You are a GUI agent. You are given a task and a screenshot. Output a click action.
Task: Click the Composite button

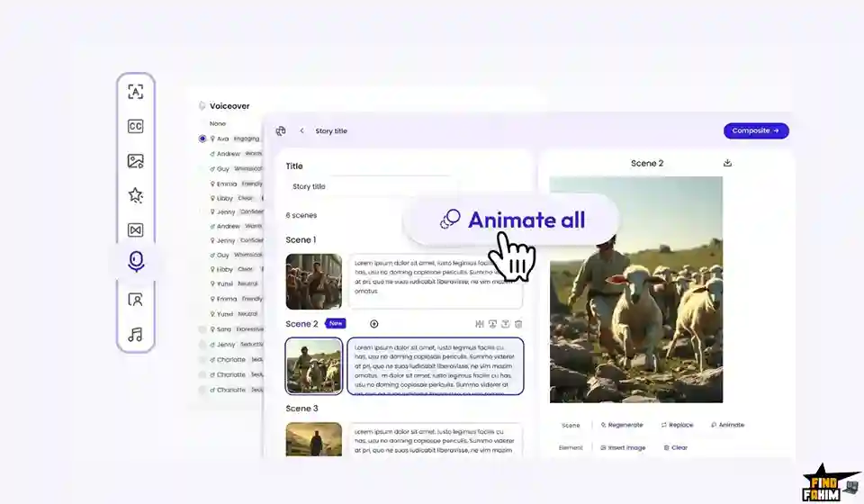756,131
